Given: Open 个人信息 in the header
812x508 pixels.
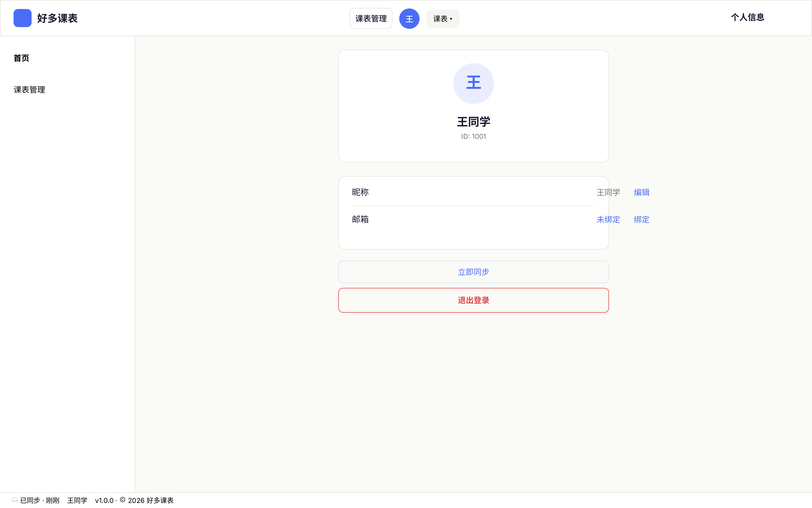Looking at the screenshot, I should (747, 17).
